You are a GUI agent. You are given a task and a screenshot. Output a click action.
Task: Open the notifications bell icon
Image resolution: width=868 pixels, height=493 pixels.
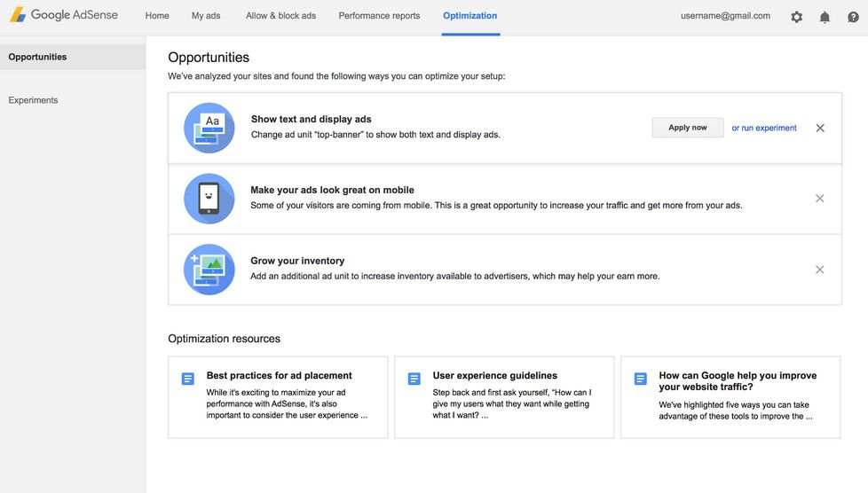[x=825, y=17]
